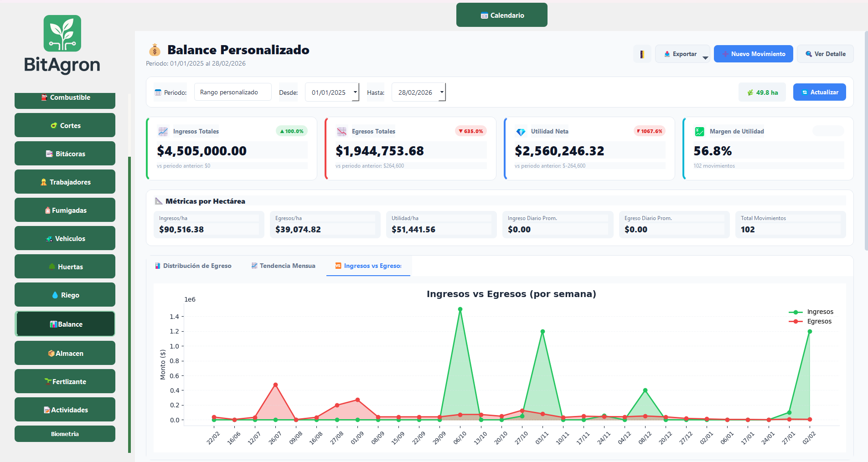The width and height of the screenshot is (868, 462).
Task: Click the Total Movimientos 102 metric
Action: point(790,225)
